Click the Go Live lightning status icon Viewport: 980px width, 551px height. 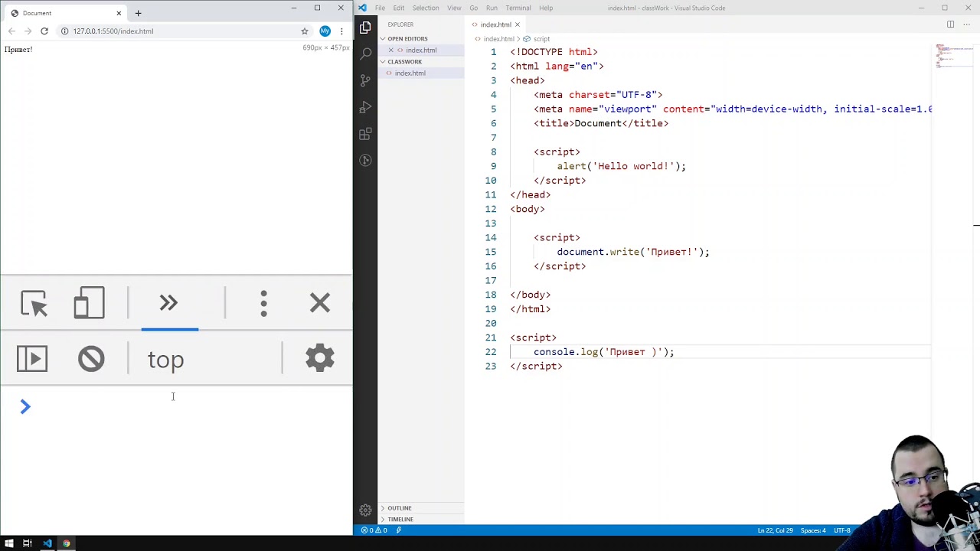[398, 530]
